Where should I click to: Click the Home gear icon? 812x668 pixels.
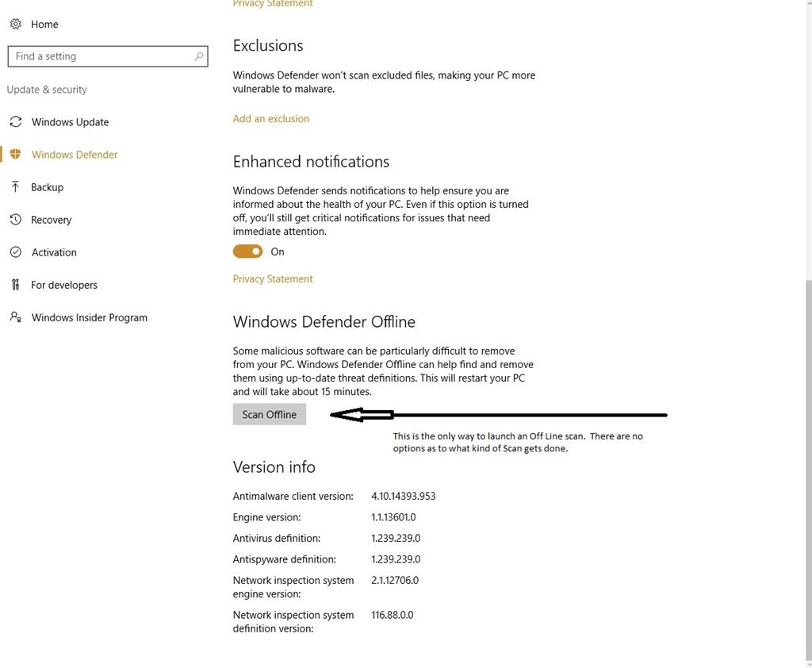16,24
